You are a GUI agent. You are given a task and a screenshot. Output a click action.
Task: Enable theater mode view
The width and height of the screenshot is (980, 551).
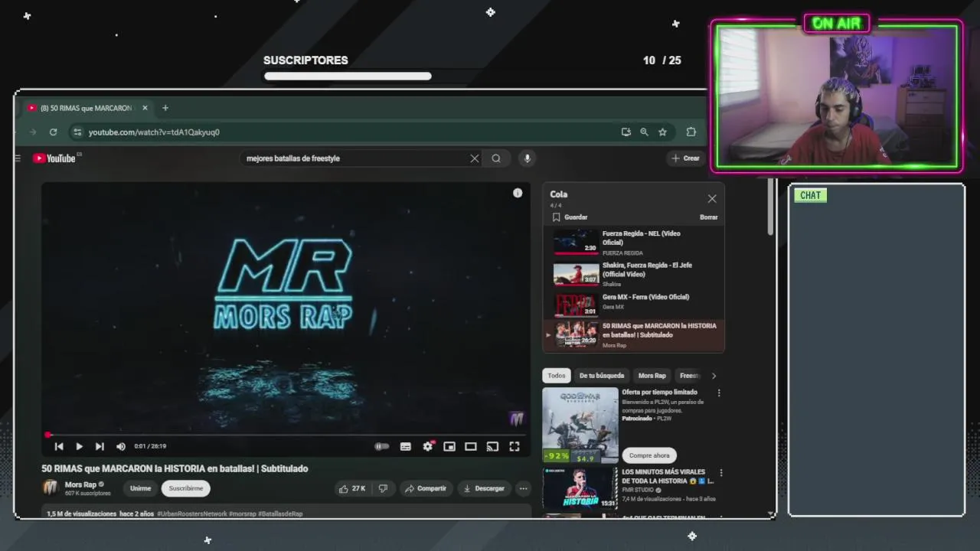(x=471, y=446)
